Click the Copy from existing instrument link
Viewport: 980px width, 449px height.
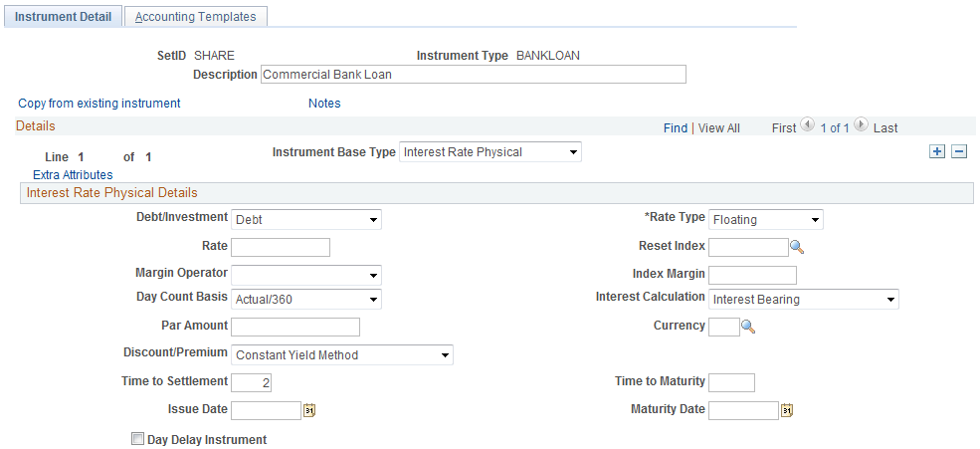99,104
